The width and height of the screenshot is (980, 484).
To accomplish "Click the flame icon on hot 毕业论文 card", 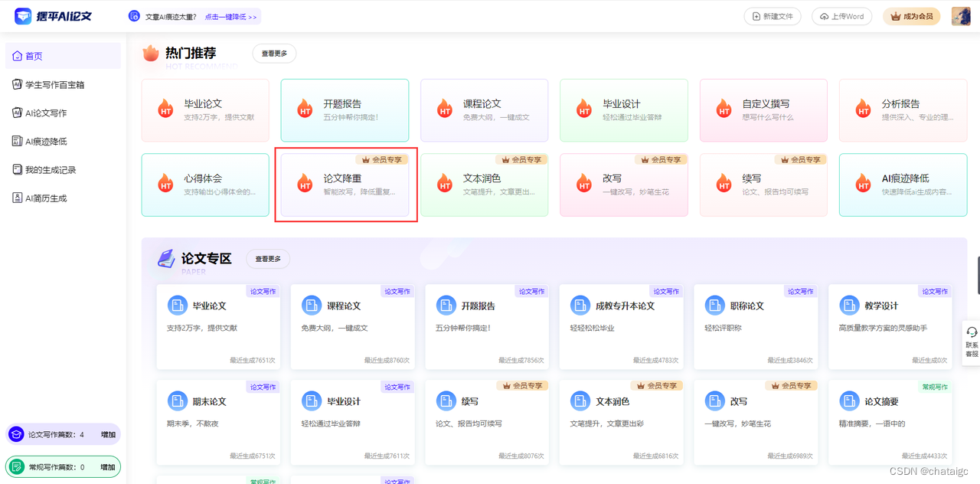I will (x=165, y=109).
